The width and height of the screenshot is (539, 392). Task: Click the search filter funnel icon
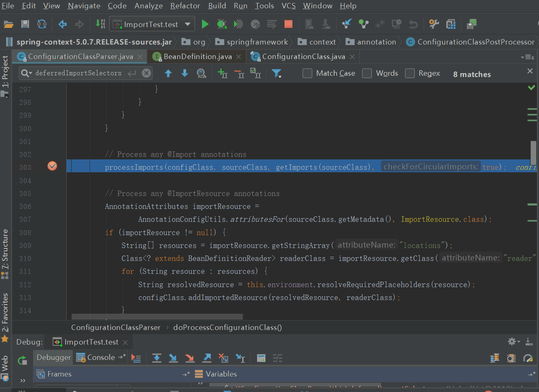[x=277, y=74]
